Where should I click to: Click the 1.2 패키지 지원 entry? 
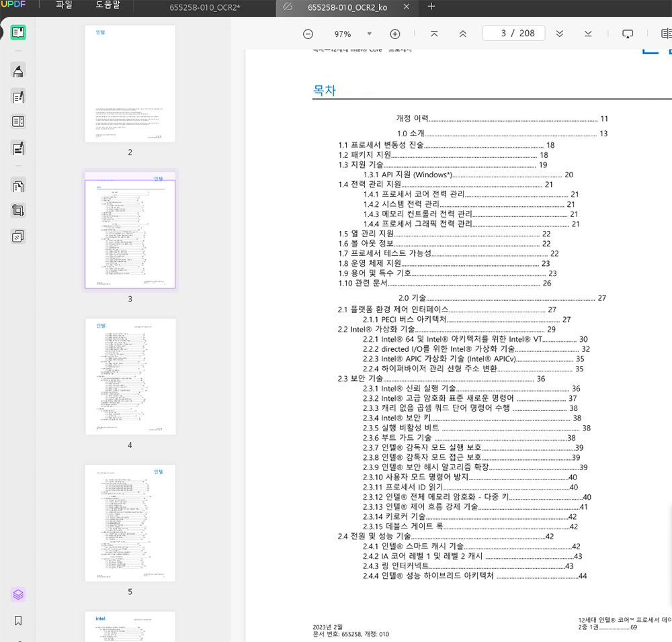443,155
